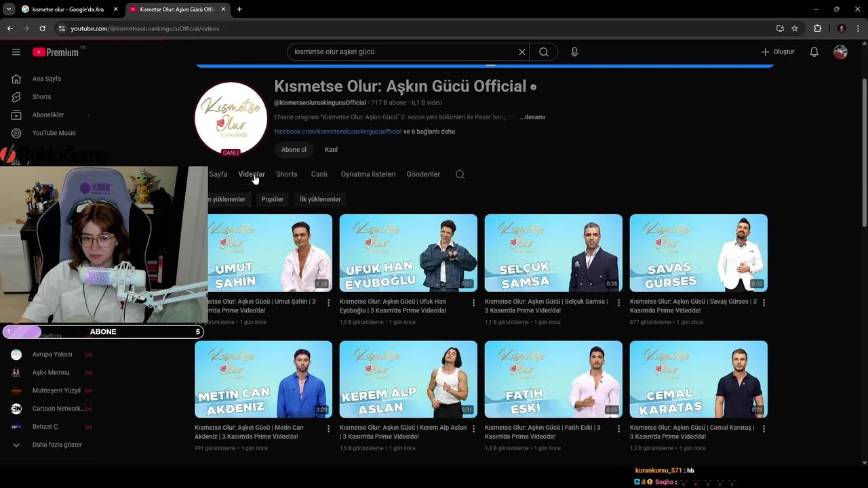
Task: Open facebook.com/kismetseoluraskingucuofficial link
Action: click(x=338, y=131)
